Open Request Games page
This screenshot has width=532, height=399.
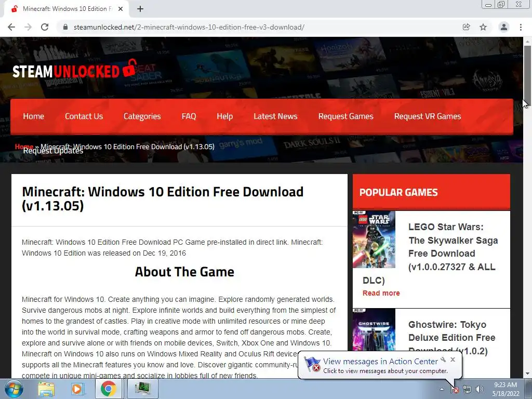tap(345, 116)
